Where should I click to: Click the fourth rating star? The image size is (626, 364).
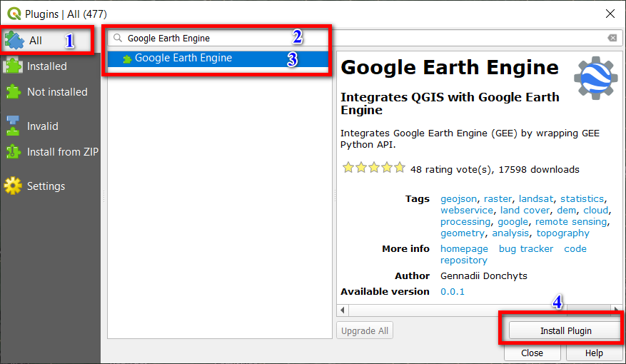coord(386,168)
